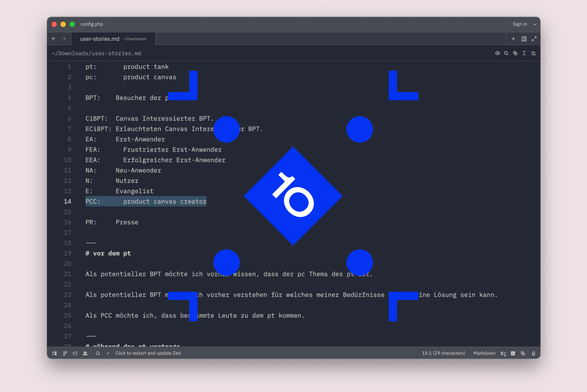
Task: Open the collaboration panel people icon
Action: tap(85, 353)
